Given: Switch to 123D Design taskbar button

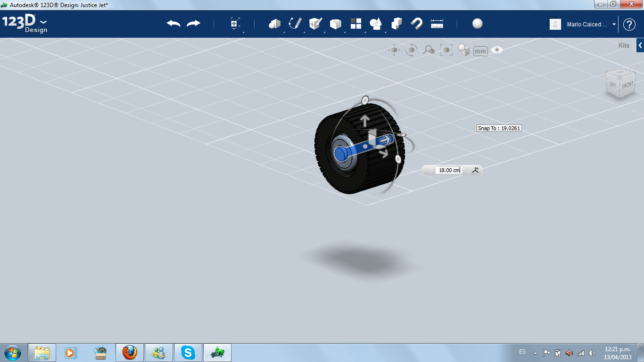Looking at the screenshot, I should [x=217, y=353].
